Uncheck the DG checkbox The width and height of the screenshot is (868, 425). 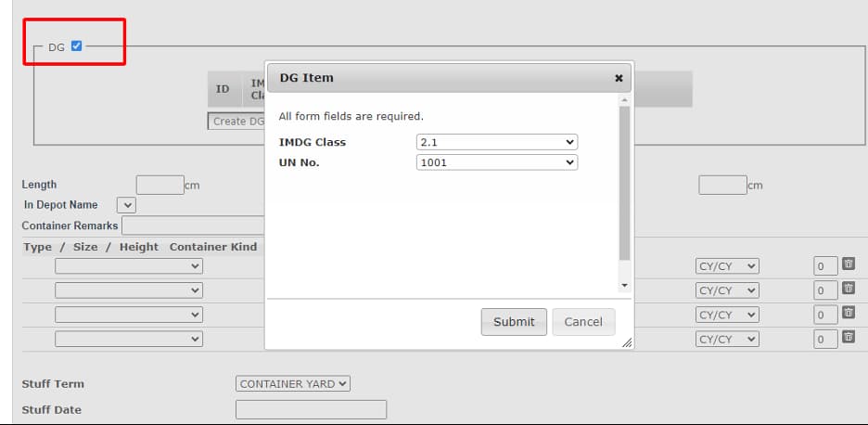pos(76,45)
